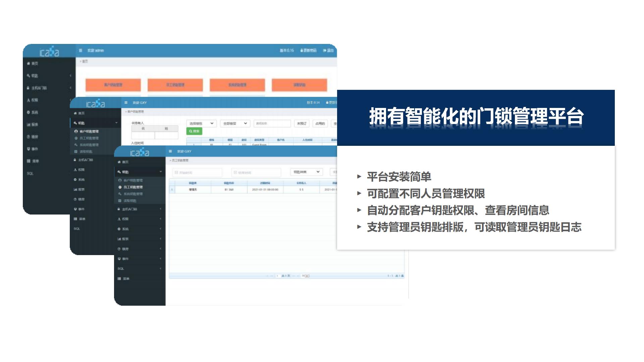This screenshot has height=362, width=644.
Task: Click hamburger menu icon beside 欢迎 admin
Action: [80, 51]
